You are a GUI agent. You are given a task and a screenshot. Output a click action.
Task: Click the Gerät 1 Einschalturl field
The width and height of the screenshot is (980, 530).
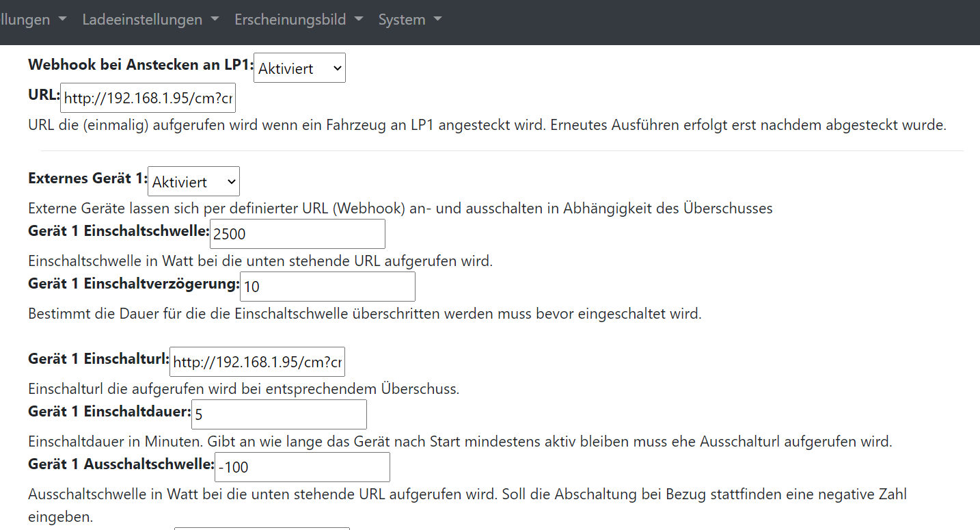[257, 362]
